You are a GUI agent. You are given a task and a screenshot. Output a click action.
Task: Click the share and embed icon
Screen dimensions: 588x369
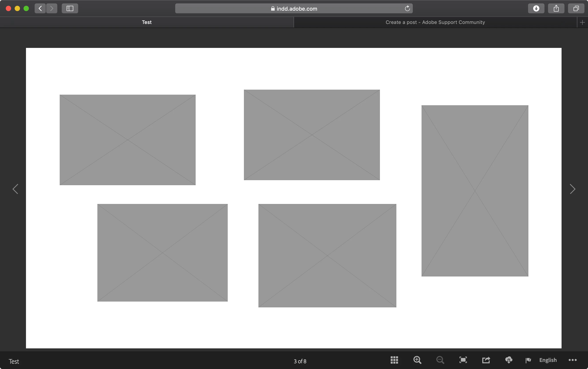pyautogui.click(x=486, y=360)
